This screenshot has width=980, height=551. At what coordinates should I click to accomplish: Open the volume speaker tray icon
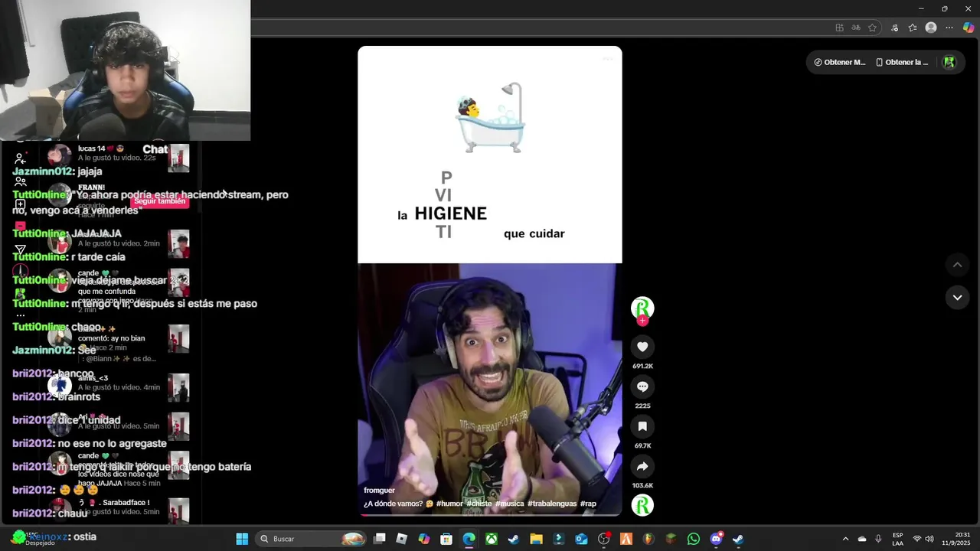(930, 539)
